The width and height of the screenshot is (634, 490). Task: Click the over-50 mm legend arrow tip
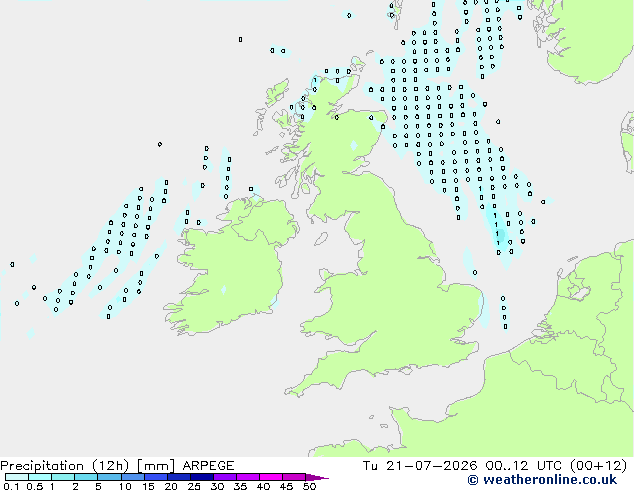coord(318,477)
